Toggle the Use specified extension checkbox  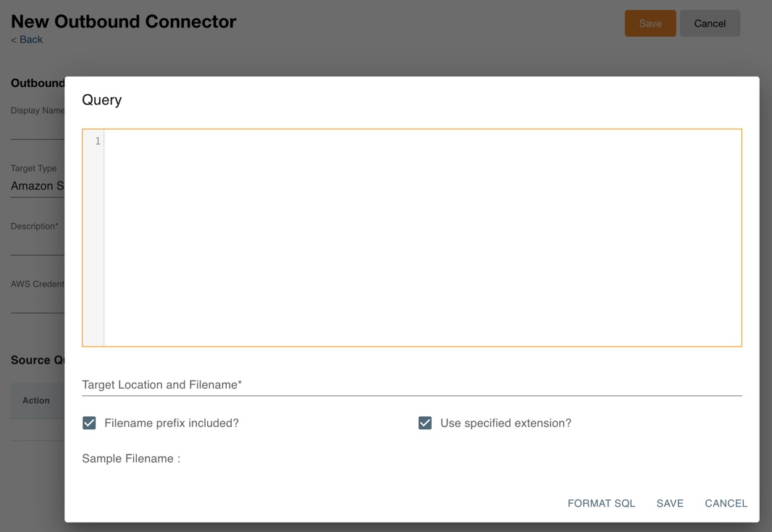[425, 423]
